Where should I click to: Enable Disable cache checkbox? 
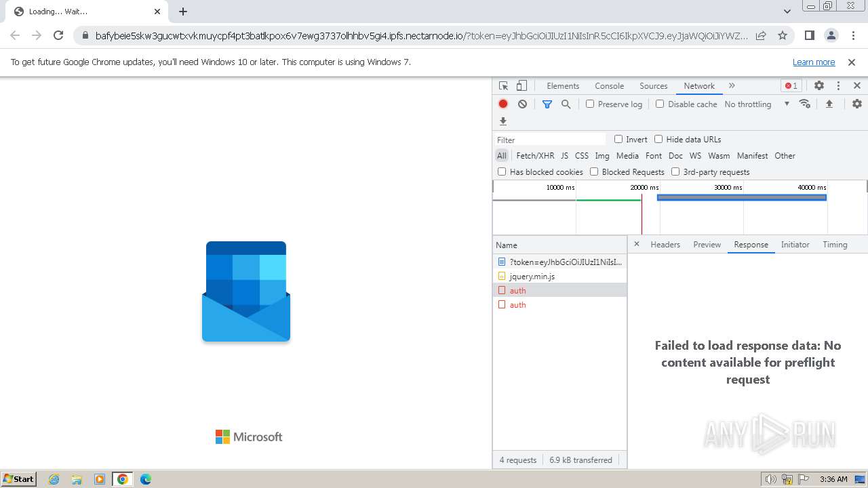[660, 104]
